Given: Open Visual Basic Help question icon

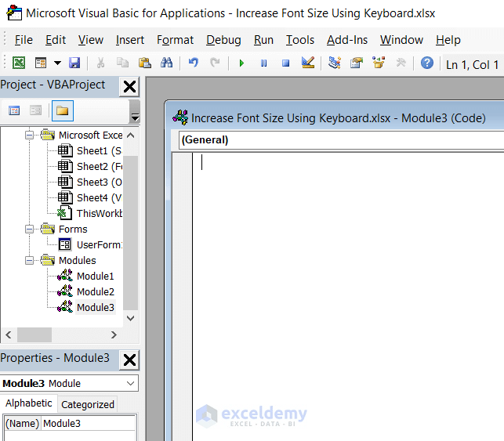Looking at the screenshot, I should (x=427, y=63).
